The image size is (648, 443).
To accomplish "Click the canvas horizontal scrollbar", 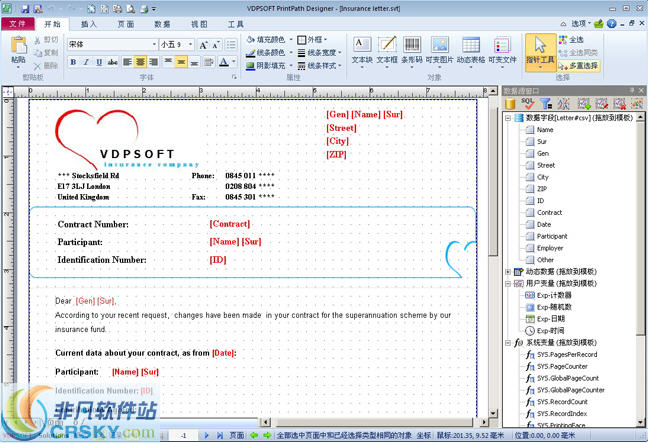I will pos(372,422).
